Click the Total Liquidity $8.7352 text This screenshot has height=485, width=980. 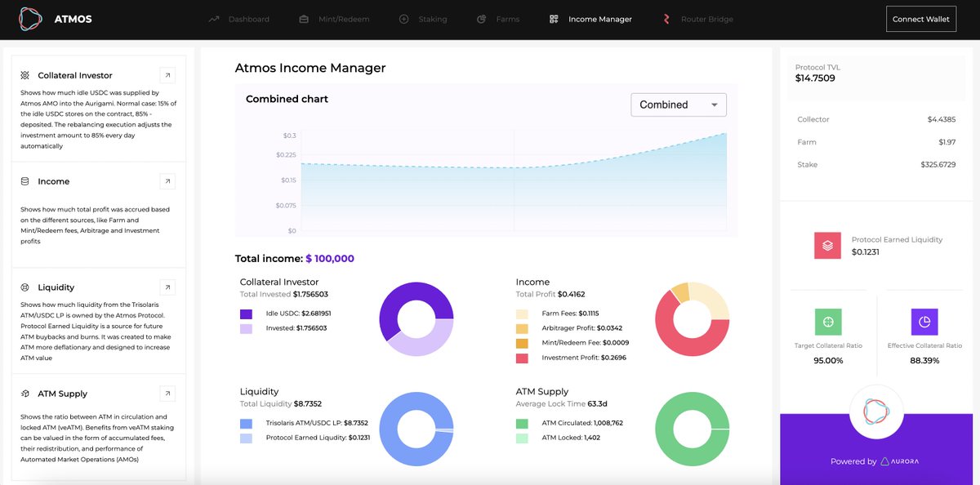[281, 403]
